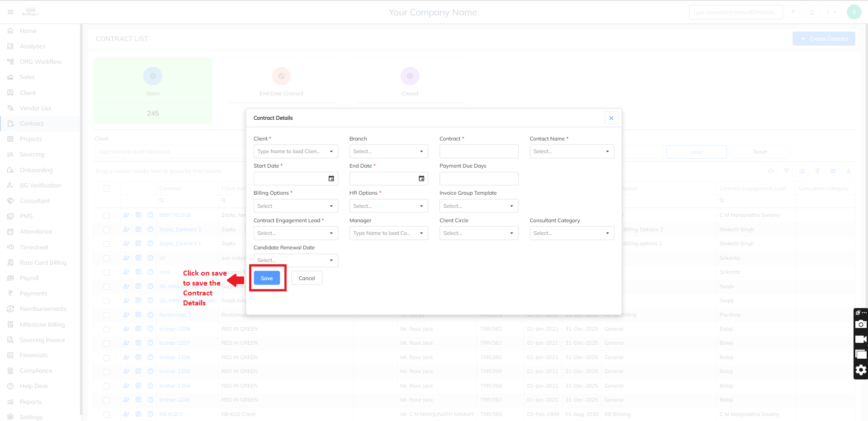Open the Manager dropdown
Screen dimensions: 868x421
pyautogui.click(x=388, y=233)
